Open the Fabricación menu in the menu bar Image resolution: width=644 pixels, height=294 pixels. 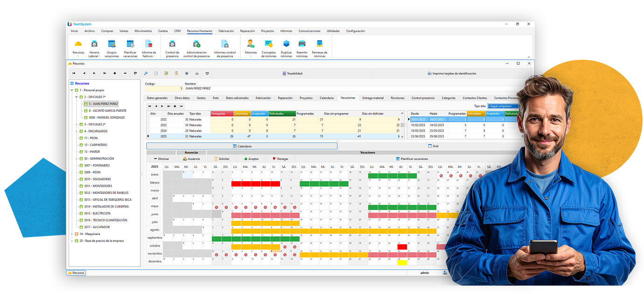[226, 31]
